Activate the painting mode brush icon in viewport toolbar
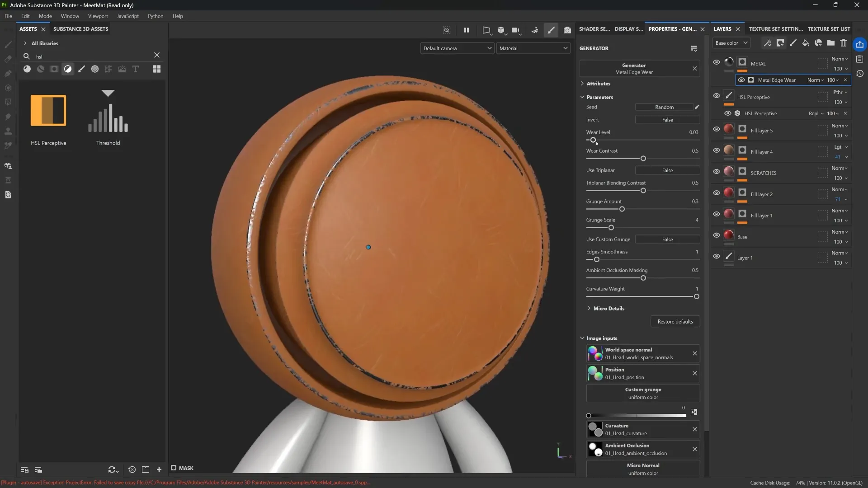This screenshot has height=488, width=868. click(551, 30)
